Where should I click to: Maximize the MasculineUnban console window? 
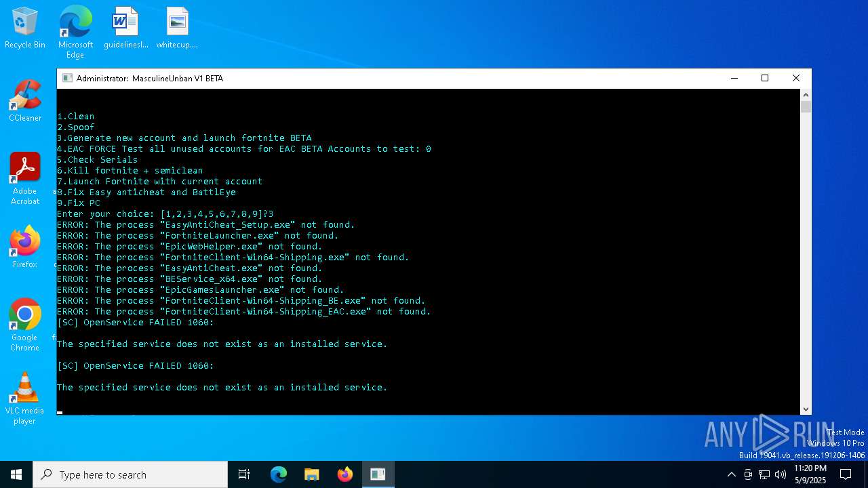[x=765, y=78]
